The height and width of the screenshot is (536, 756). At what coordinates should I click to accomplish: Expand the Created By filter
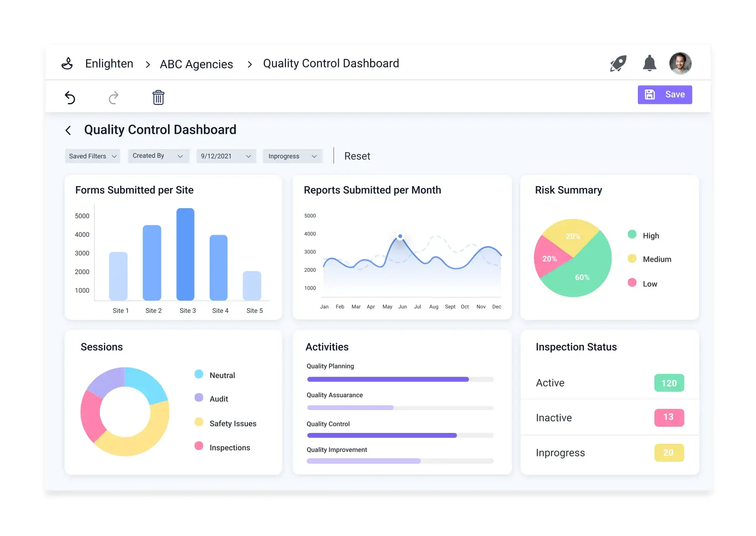coord(158,156)
